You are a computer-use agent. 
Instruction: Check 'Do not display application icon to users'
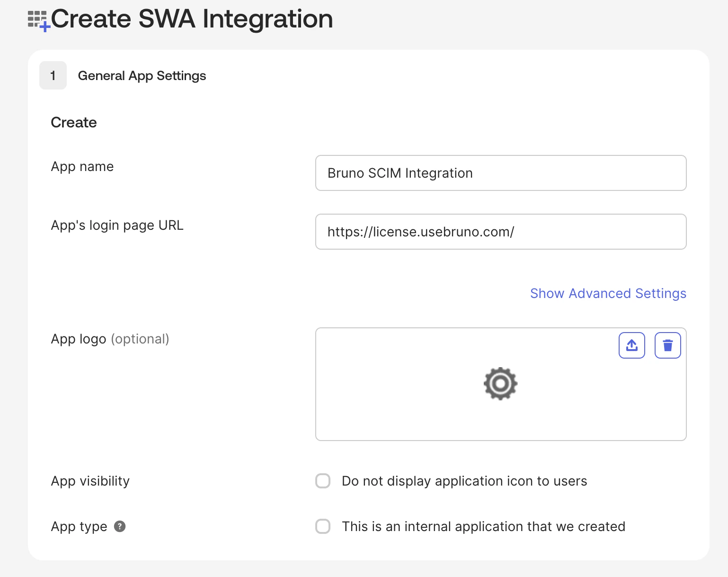pos(322,480)
